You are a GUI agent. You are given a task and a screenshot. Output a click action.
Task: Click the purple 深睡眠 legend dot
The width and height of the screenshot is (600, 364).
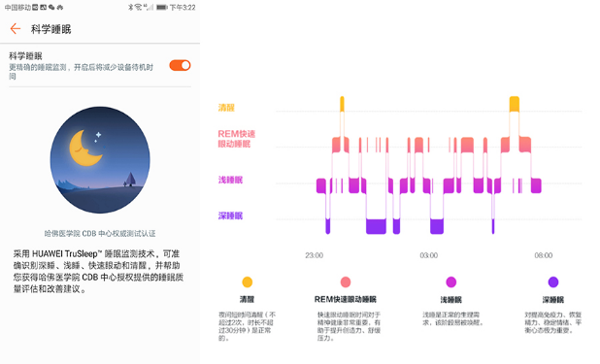[553, 282]
